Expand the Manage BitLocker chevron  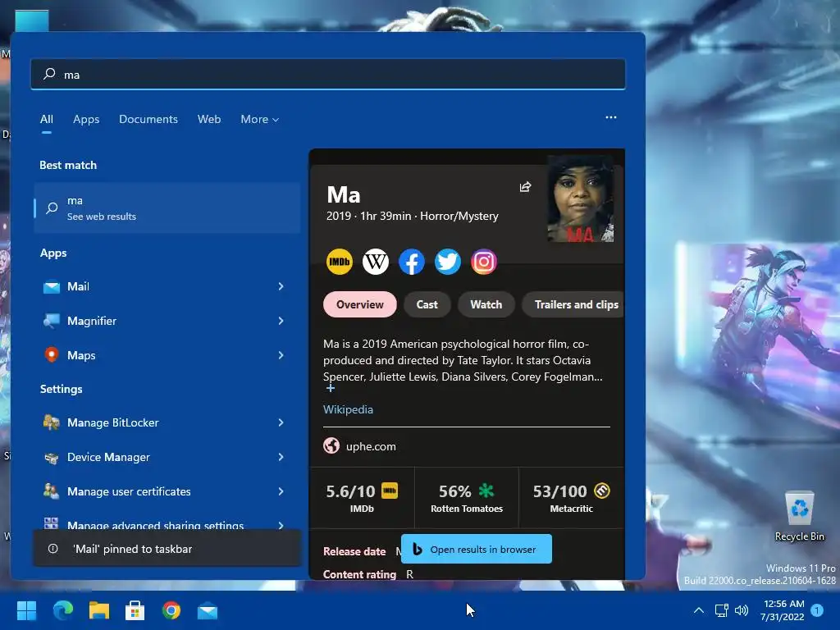pyautogui.click(x=281, y=422)
